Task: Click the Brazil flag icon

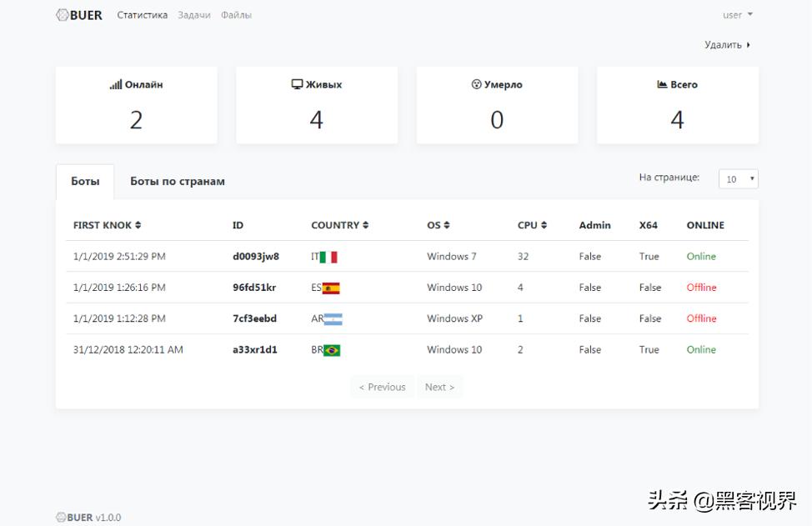Action: point(332,350)
